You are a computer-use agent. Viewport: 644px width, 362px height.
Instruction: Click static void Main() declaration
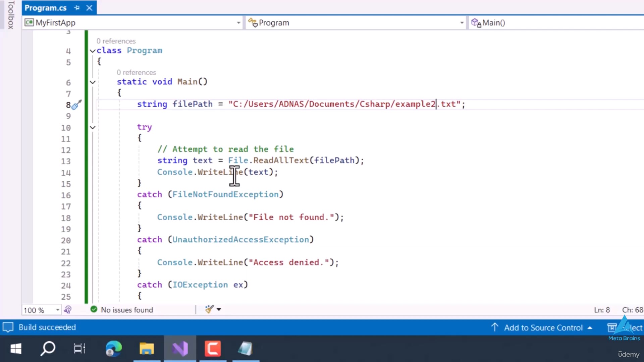tap(162, 82)
